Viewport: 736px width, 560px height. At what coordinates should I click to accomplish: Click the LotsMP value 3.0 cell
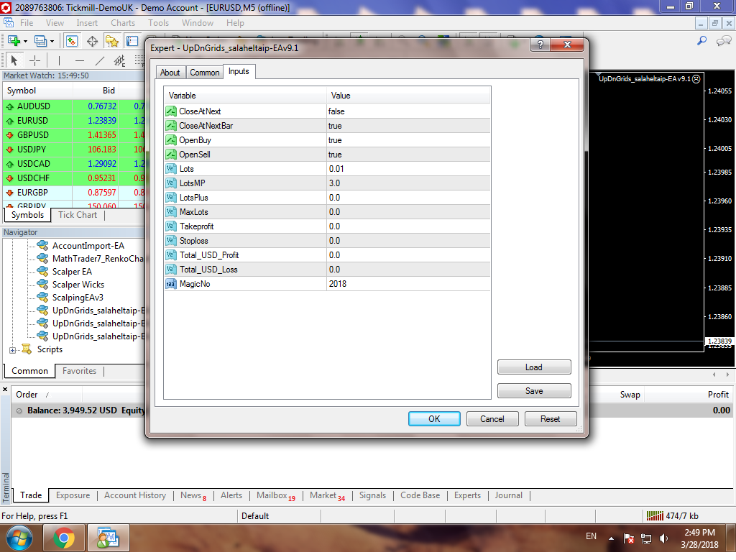tap(408, 183)
